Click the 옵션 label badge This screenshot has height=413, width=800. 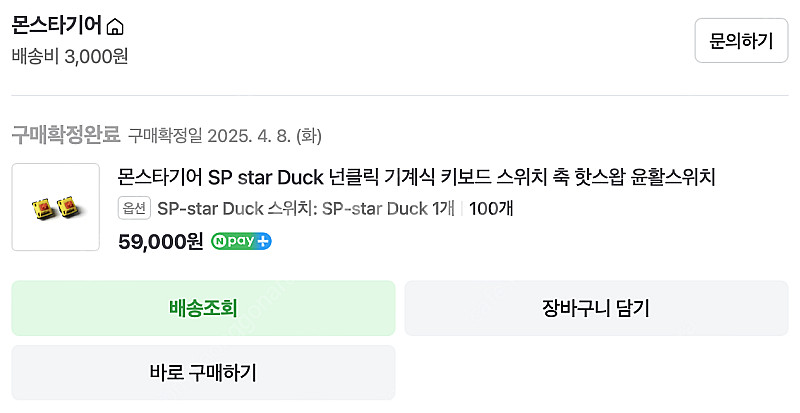134,209
